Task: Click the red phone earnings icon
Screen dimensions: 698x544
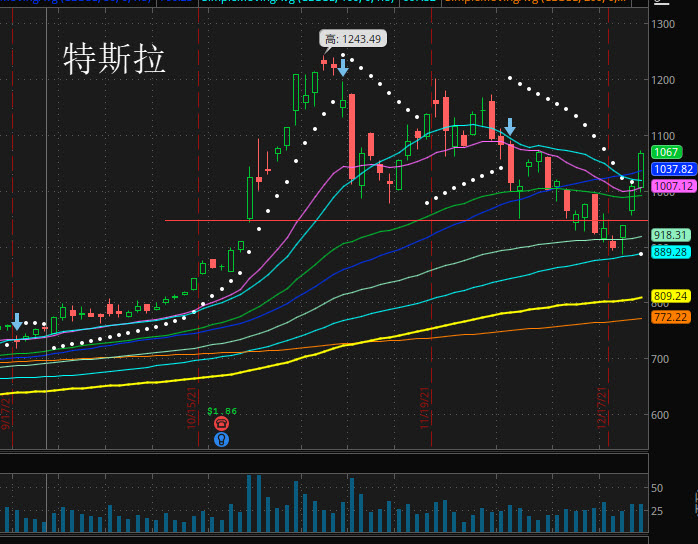Action: point(221,423)
